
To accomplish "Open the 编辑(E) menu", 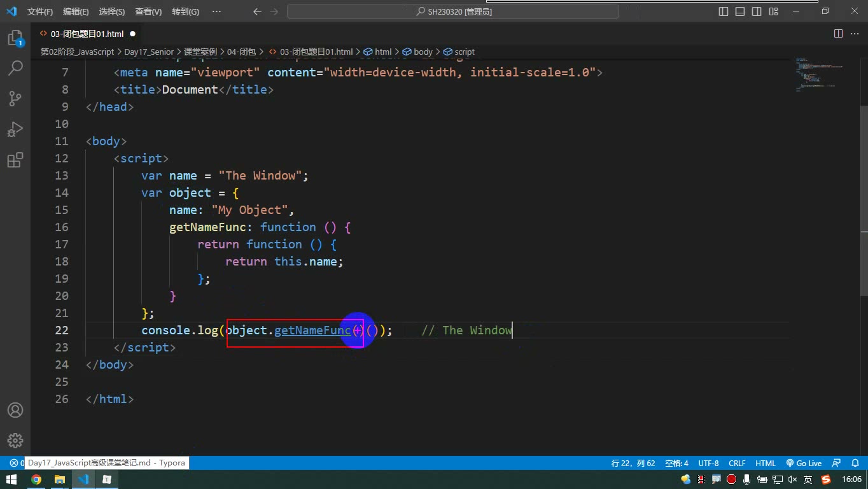I will point(76,11).
